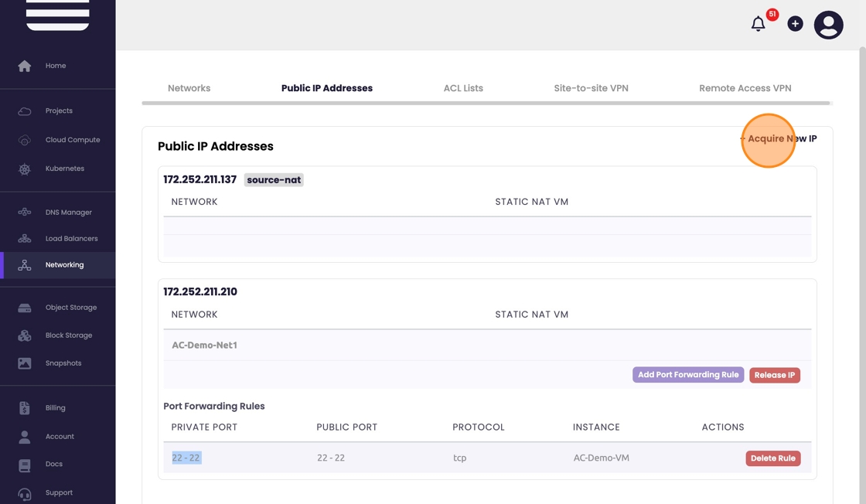Click the page vertical scrollbar

[x=862, y=232]
